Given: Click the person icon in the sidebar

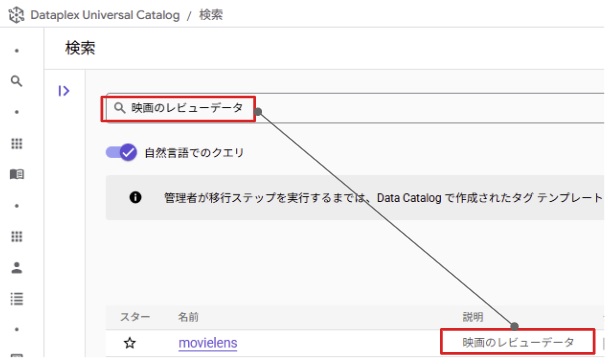Looking at the screenshot, I should coord(16,268).
